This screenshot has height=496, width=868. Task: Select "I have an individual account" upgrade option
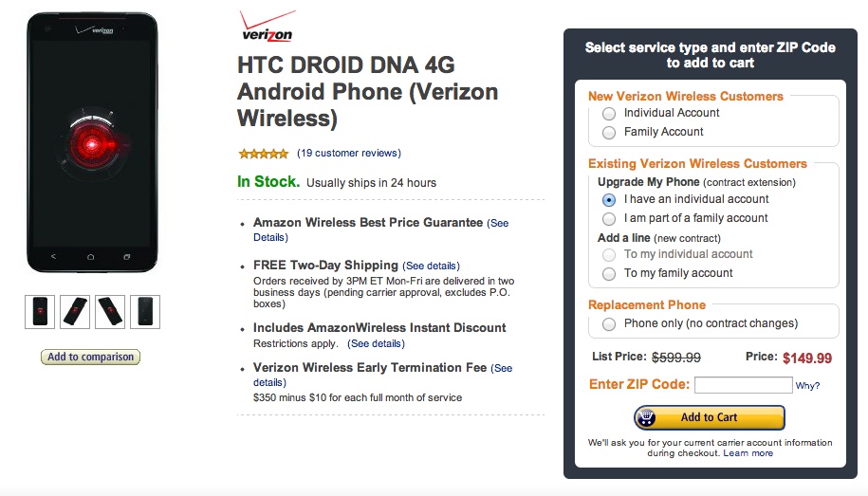(x=609, y=200)
